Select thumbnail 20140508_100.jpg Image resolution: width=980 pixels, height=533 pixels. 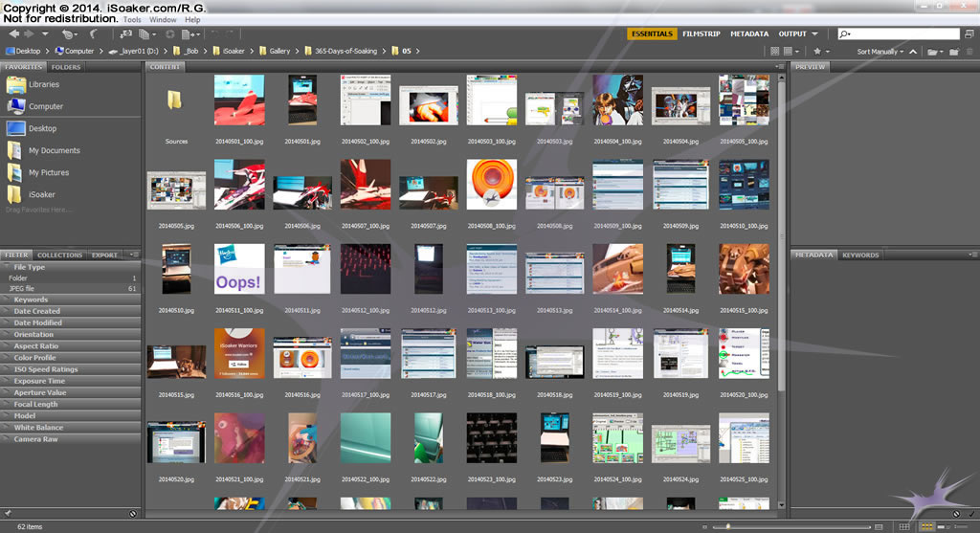point(491,185)
